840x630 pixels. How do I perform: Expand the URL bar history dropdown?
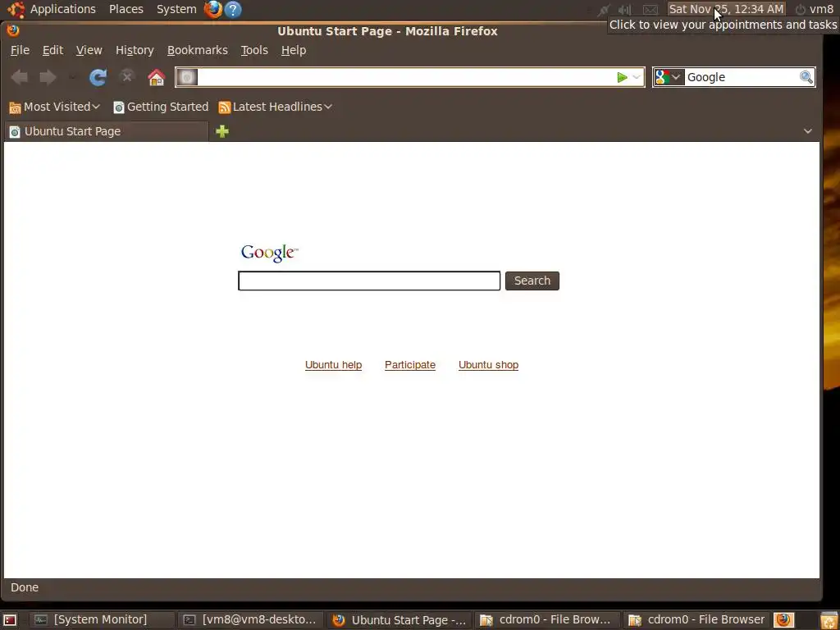[x=637, y=77]
